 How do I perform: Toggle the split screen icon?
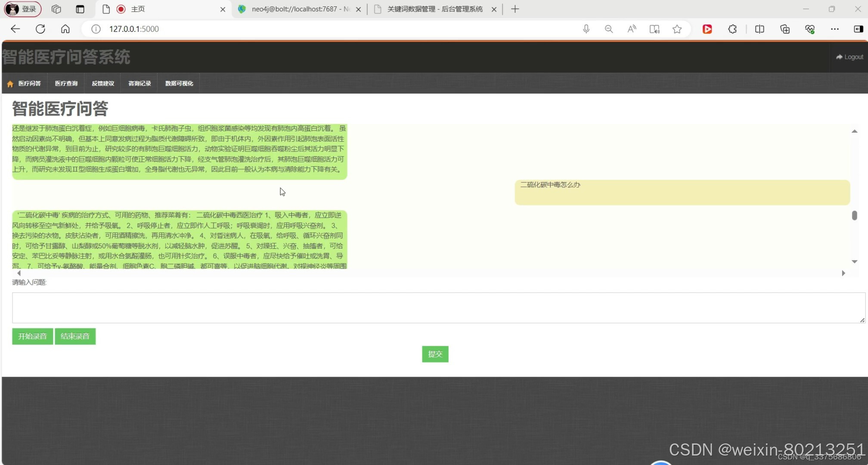coord(759,29)
